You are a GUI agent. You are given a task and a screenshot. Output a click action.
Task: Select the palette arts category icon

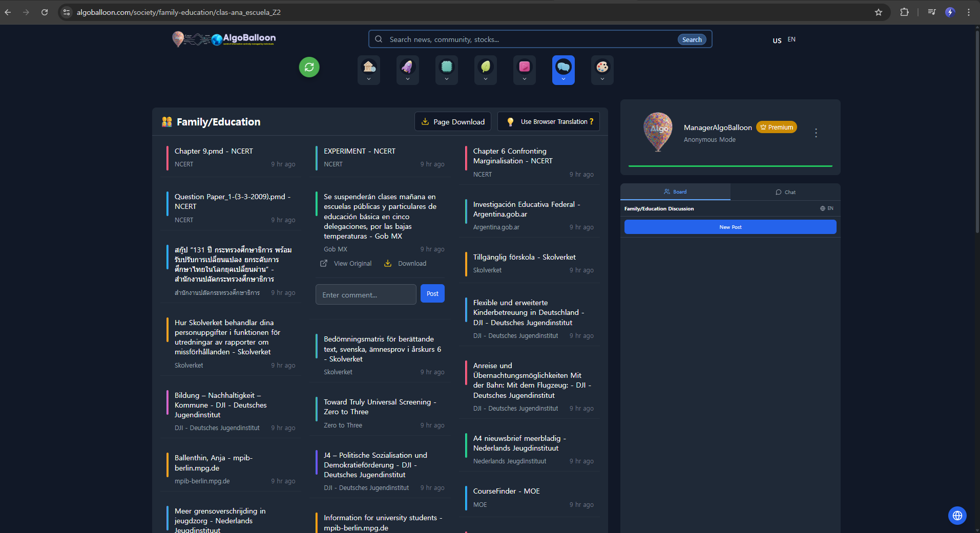click(602, 67)
